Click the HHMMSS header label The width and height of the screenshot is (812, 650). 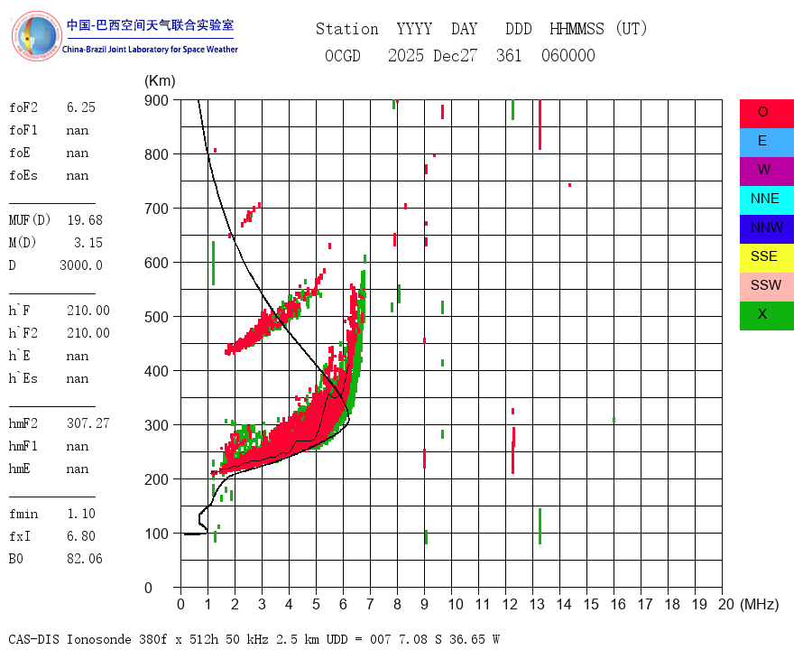(x=577, y=29)
